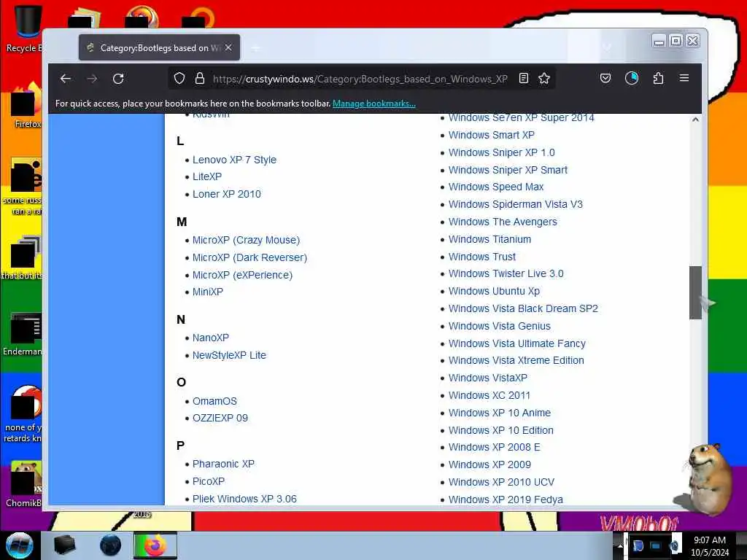Open Windows Titanium link
Image resolution: width=747 pixels, height=560 pixels.
coord(489,239)
